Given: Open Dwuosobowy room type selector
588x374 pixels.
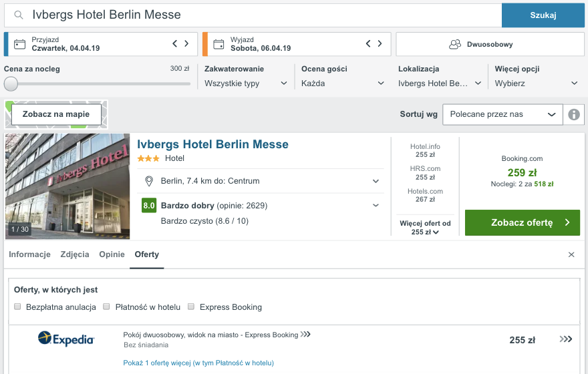Looking at the screenshot, I should pyautogui.click(x=490, y=44).
